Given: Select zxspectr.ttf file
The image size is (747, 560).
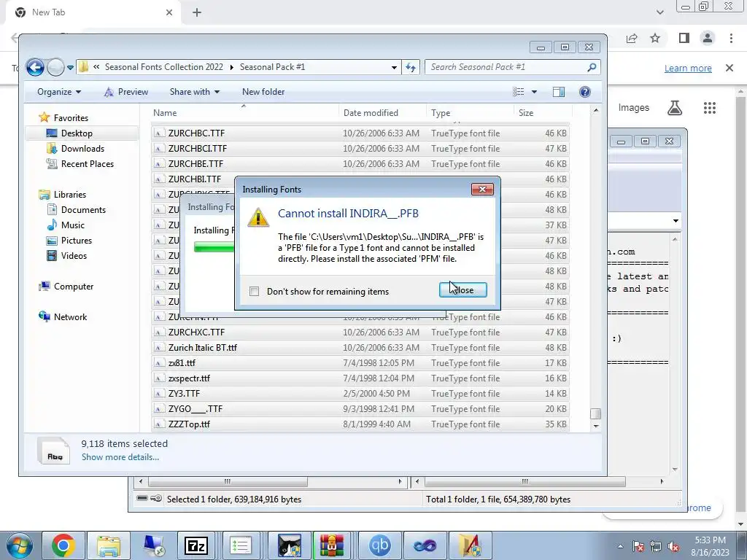Looking at the screenshot, I should (x=360, y=378).
